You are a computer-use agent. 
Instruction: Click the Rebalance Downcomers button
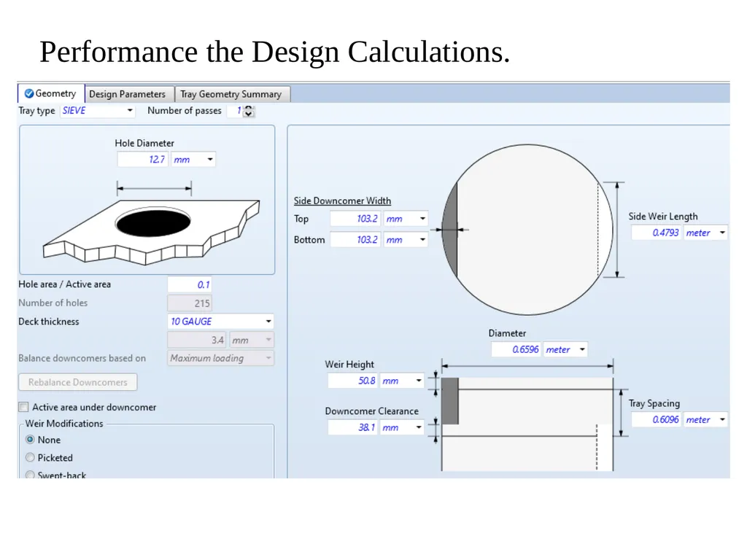point(77,382)
